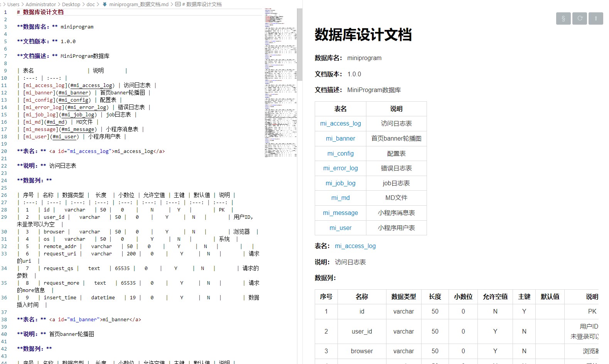Open the doc breadcrumb folder
The width and height of the screenshot is (609, 364).
91,4
